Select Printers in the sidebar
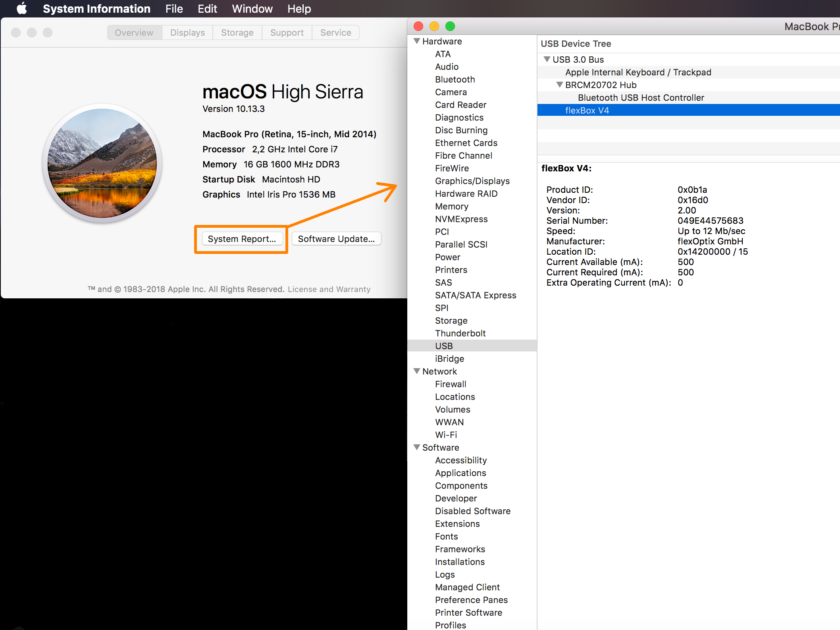The width and height of the screenshot is (840, 630). [451, 270]
